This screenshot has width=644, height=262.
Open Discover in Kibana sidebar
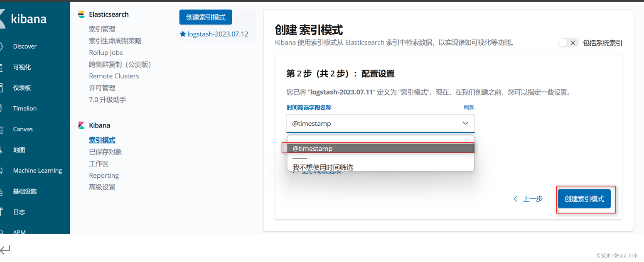pyautogui.click(x=25, y=46)
